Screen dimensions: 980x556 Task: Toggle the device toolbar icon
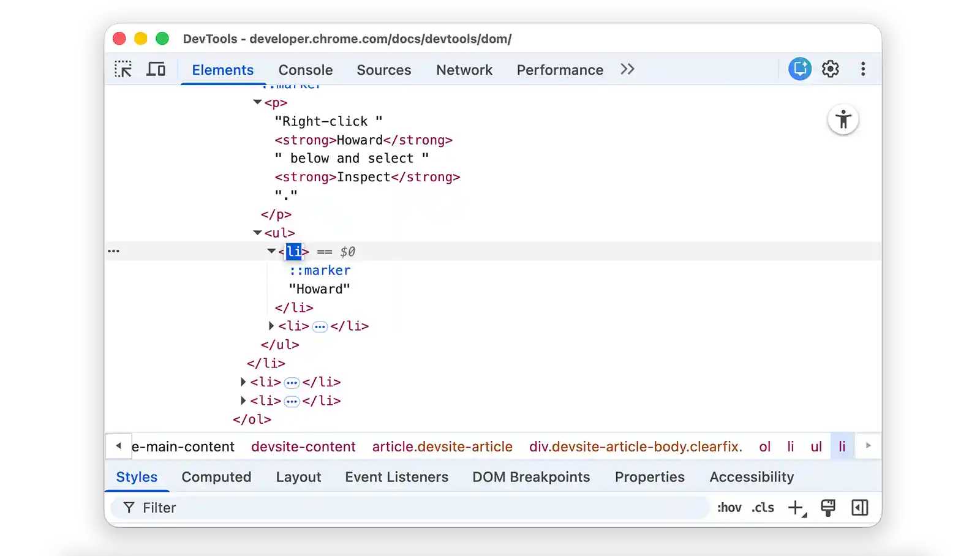[x=156, y=69]
